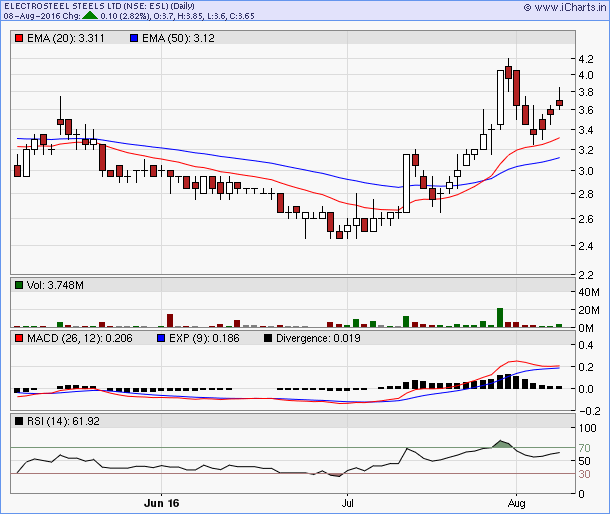Click the 3.4 price axis label
This screenshot has width=610, height=514.
pyautogui.click(x=586, y=130)
